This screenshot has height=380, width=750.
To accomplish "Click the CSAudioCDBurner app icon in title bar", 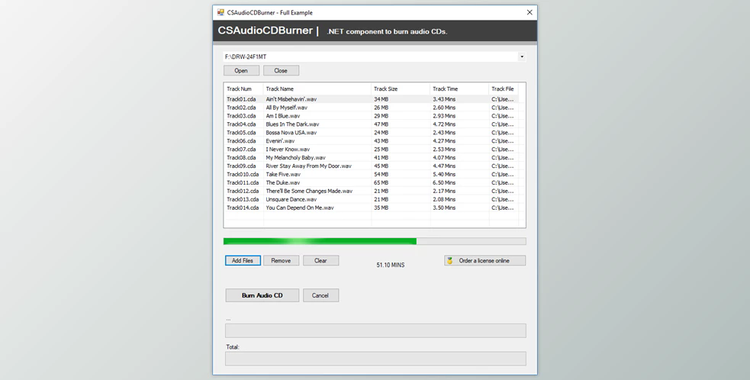I will point(221,12).
